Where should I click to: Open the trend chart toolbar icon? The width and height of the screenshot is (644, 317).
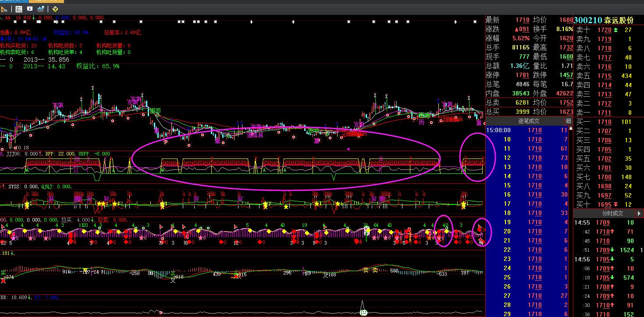tap(41, 9)
